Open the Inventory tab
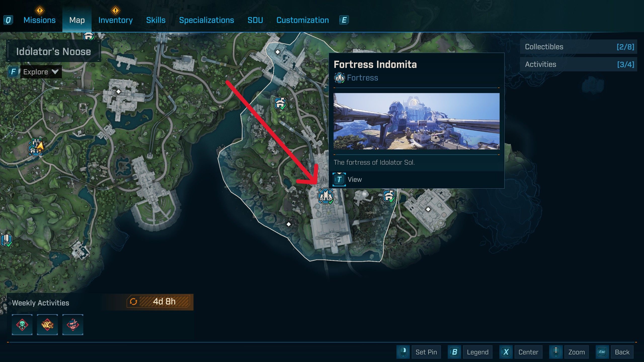Screen dimensions: 644x362 pos(115,20)
